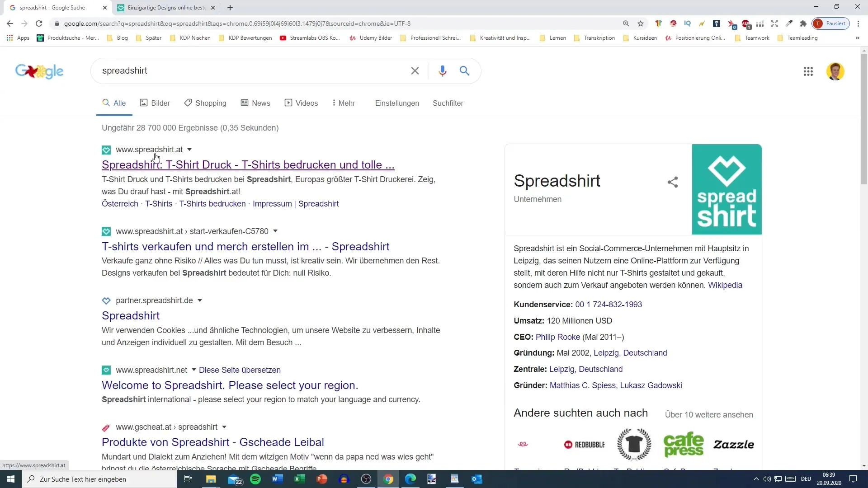
Task: Open Suchfilter search tools
Action: (x=448, y=103)
